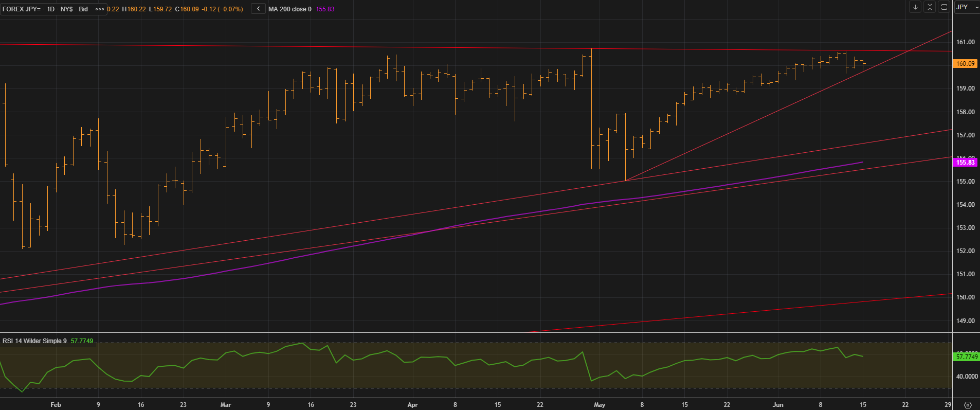The image size is (980, 410).
Task: Click the 161.00 level on price axis
Action: [x=965, y=42]
